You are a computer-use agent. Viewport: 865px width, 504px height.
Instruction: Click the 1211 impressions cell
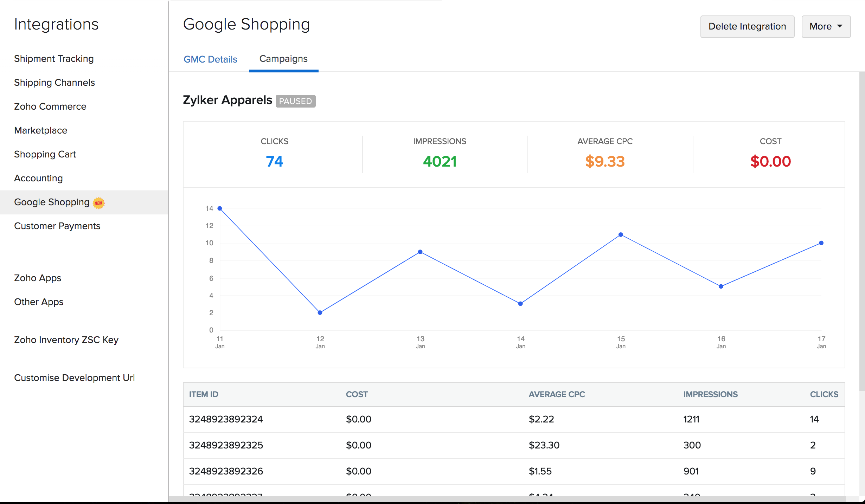[x=691, y=419]
